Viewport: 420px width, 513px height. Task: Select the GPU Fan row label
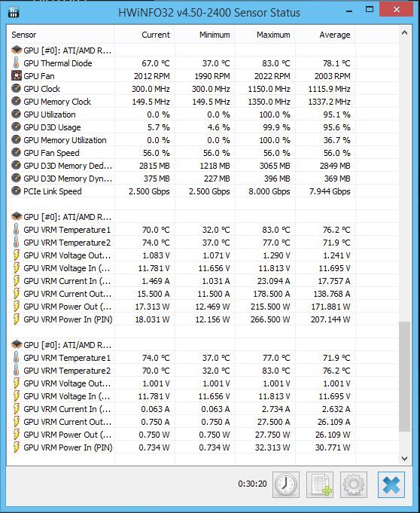click(x=39, y=76)
